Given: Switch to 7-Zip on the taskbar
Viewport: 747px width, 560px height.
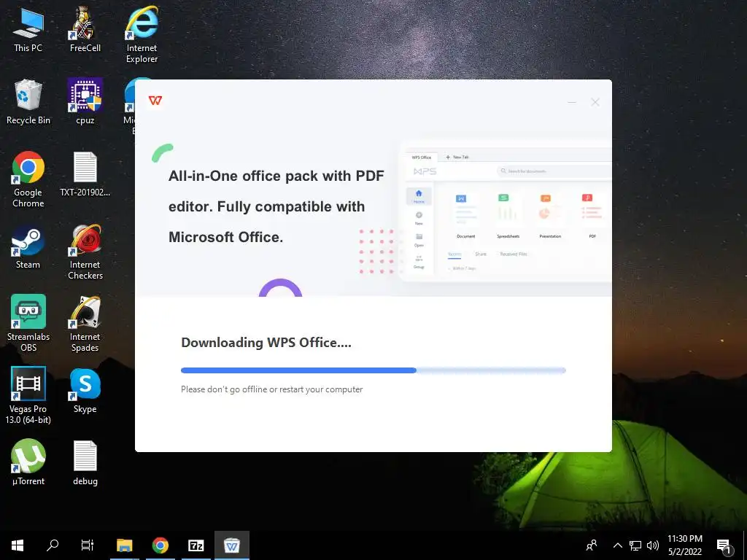Looking at the screenshot, I should tap(196, 545).
